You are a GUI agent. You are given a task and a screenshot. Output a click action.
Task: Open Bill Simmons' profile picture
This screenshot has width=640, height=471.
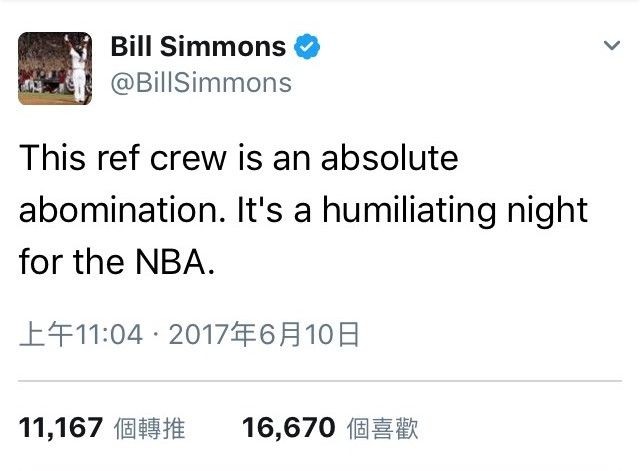coord(55,68)
